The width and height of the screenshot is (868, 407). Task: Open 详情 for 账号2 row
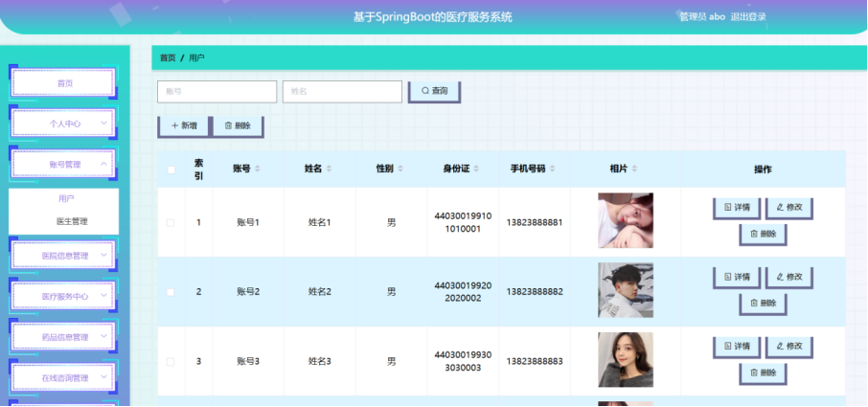pyautogui.click(x=737, y=278)
